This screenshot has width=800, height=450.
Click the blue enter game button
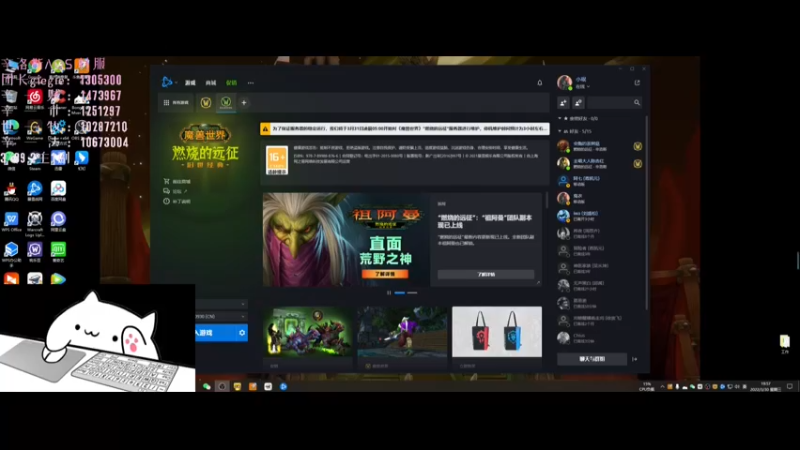pos(215,333)
